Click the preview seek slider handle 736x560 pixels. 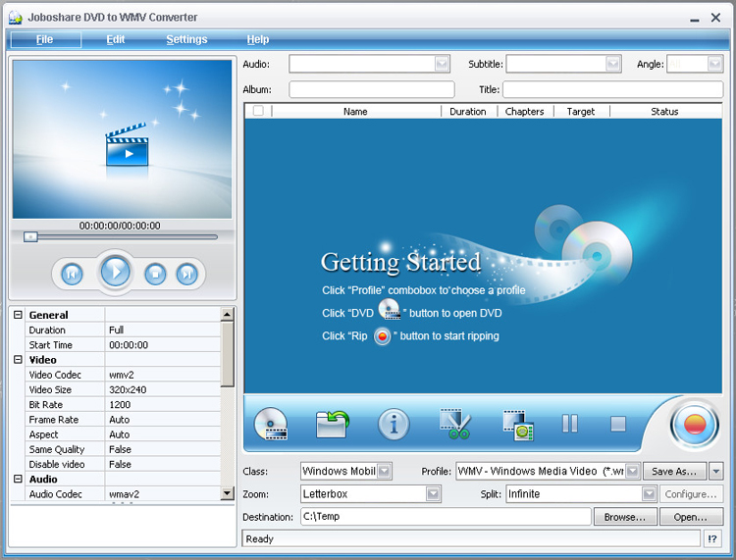(31, 236)
